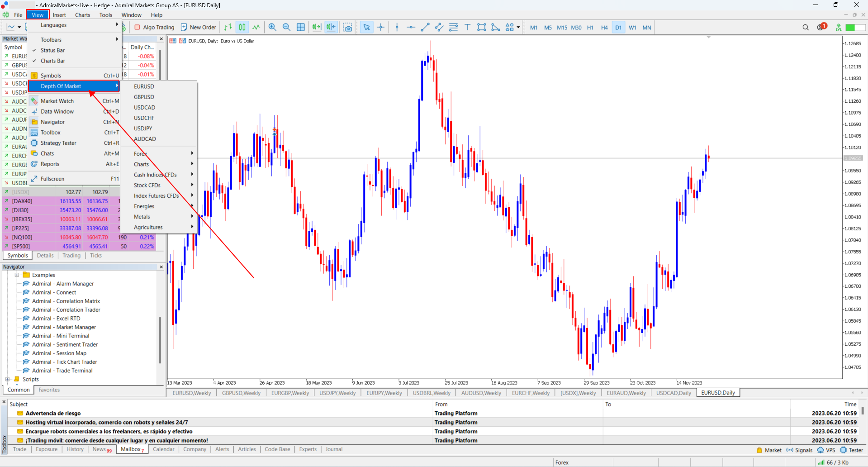The width and height of the screenshot is (868, 467).
Task: Expand the Forex submenu
Action: point(159,154)
